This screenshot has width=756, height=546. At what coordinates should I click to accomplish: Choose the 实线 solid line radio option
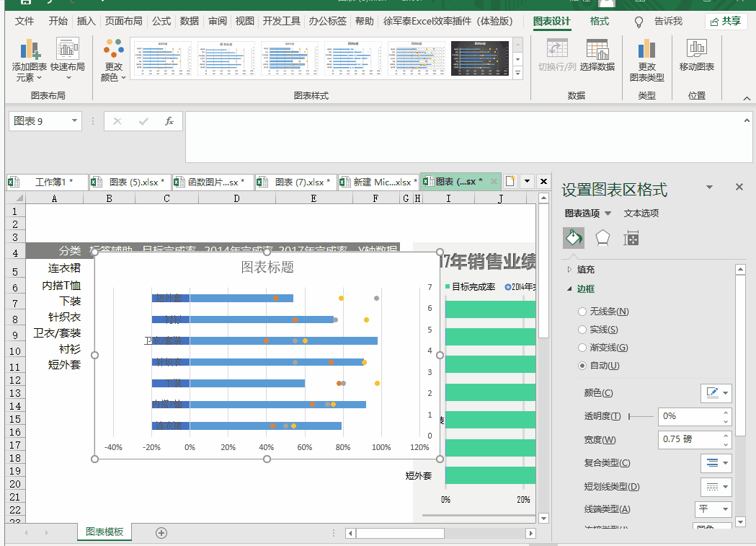coord(582,330)
